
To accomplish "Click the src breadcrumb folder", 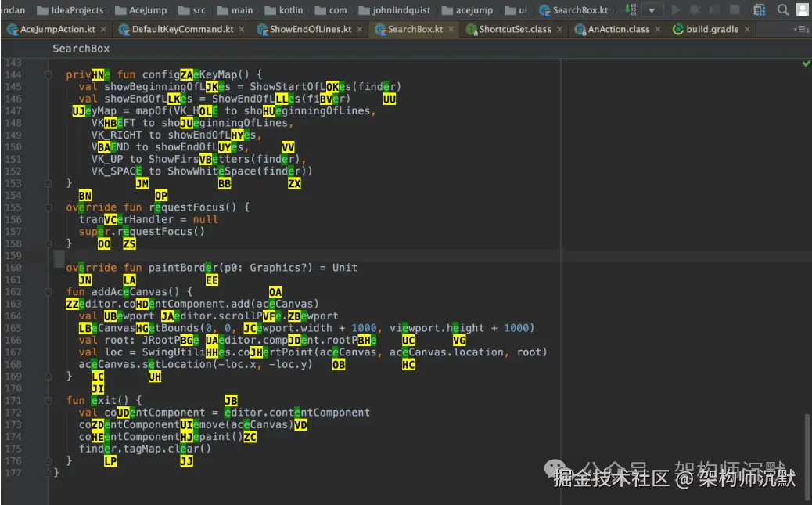I will pos(192,10).
